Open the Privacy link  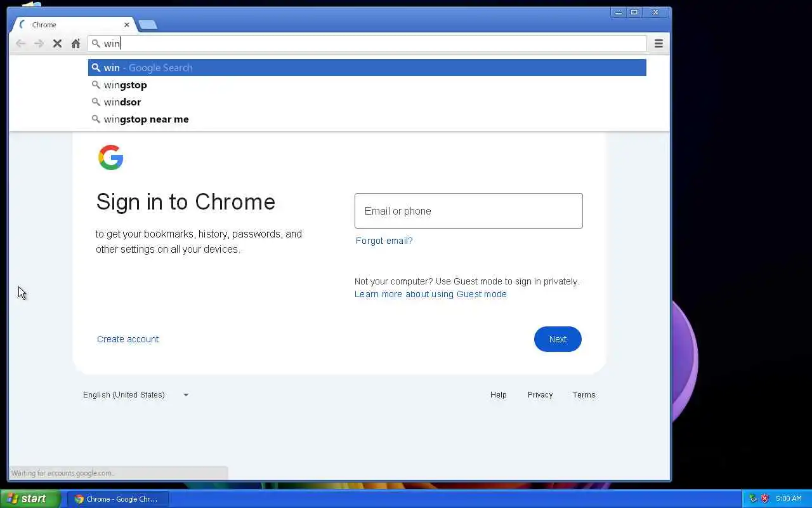[x=540, y=395]
